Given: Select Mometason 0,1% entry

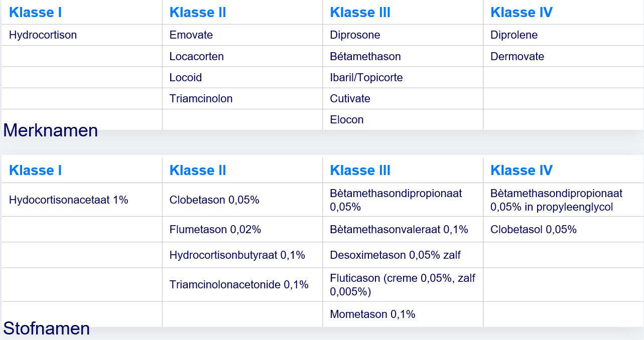Looking at the screenshot, I should tap(372, 314).
